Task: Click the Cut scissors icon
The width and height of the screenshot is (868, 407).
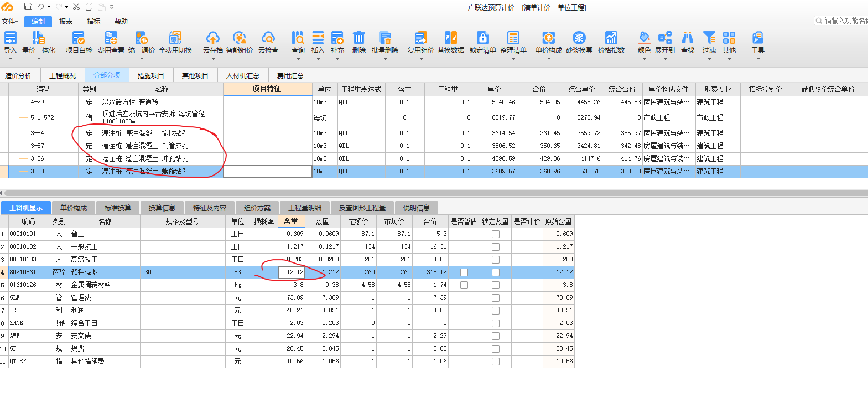Action: click(x=76, y=7)
